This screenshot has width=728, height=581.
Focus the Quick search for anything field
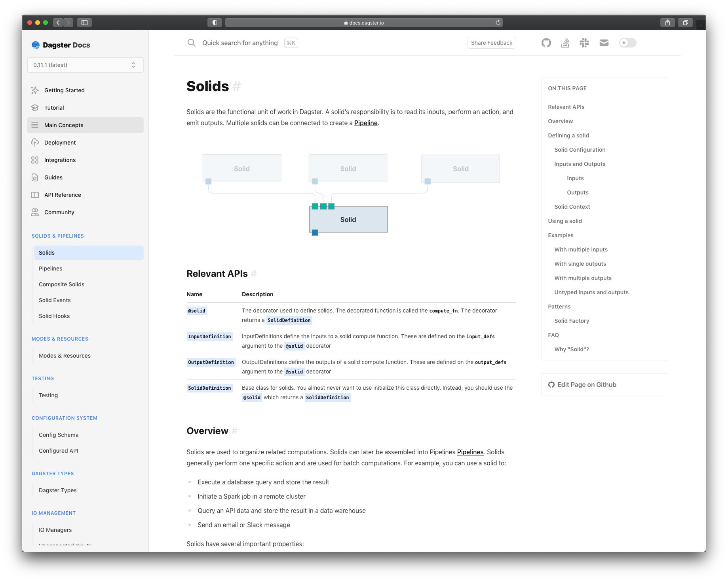coord(240,43)
